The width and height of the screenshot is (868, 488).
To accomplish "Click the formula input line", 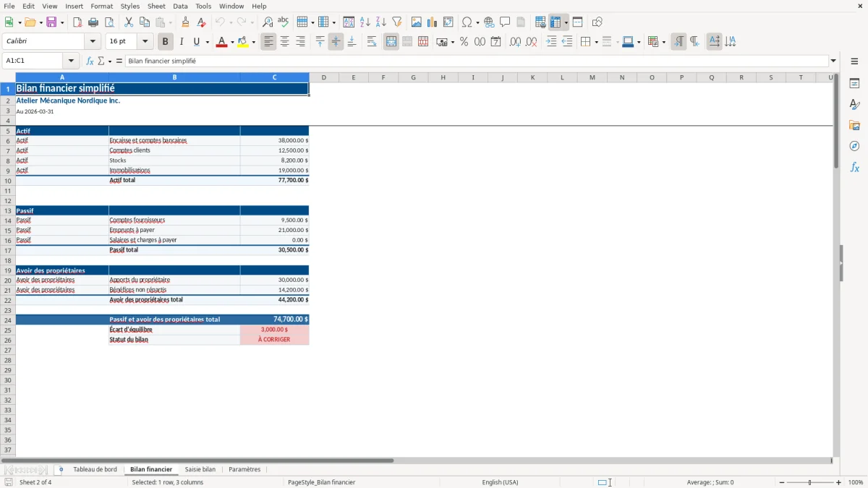I will click(477, 61).
